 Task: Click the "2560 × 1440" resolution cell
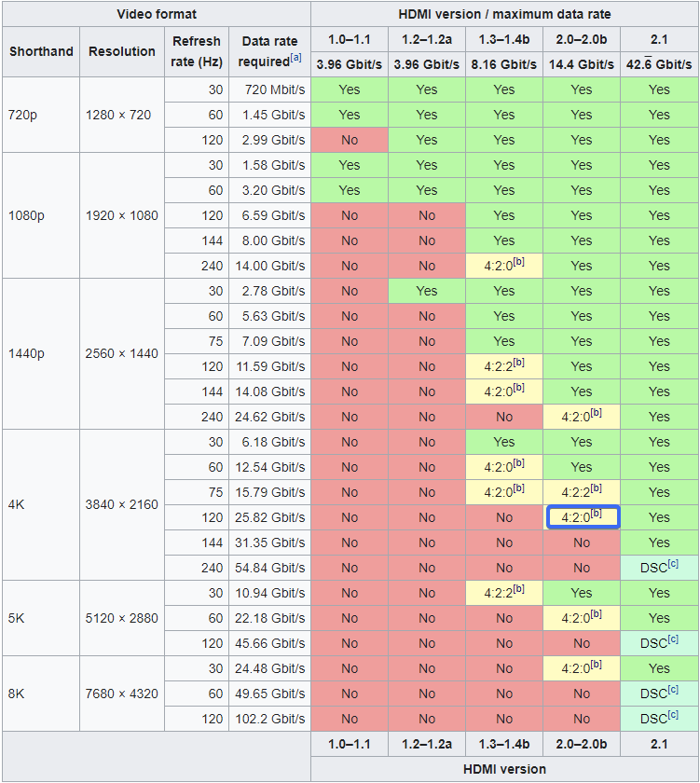122,353
